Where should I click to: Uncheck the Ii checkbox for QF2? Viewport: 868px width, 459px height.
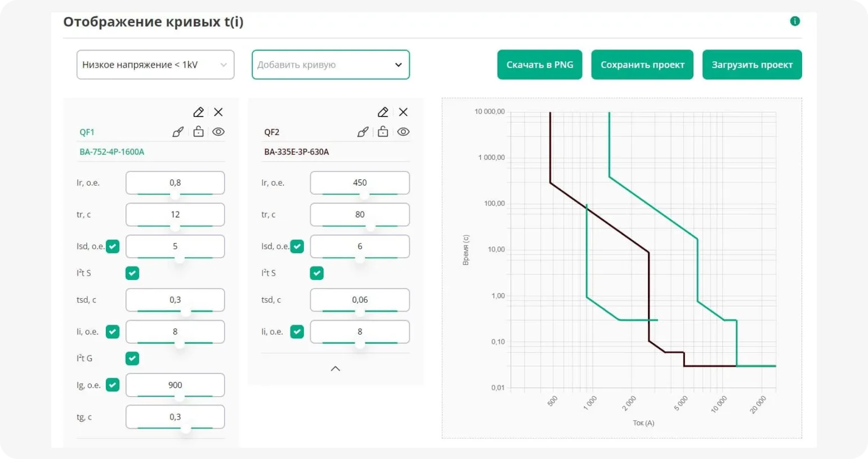click(x=297, y=332)
